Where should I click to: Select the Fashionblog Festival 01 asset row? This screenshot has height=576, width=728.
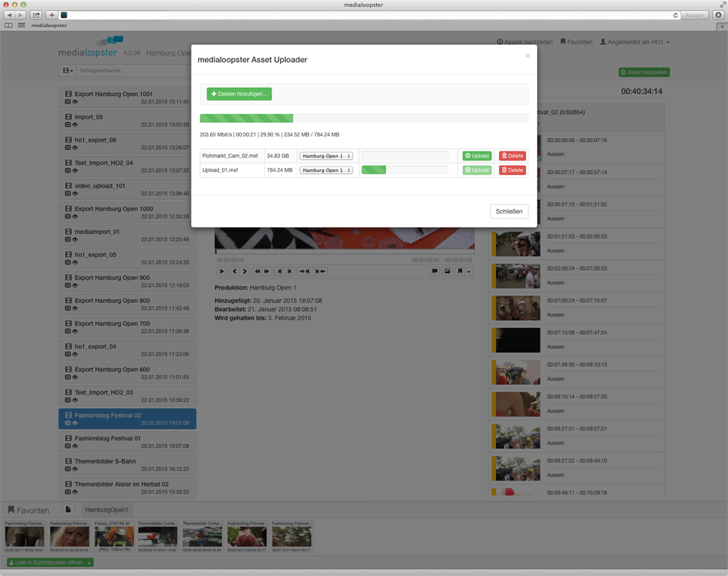click(128, 442)
